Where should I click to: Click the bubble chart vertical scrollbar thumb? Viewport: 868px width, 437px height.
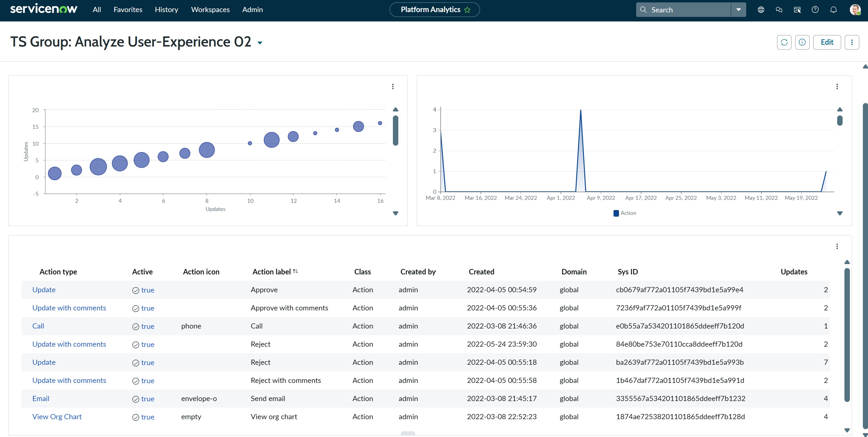click(396, 131)
